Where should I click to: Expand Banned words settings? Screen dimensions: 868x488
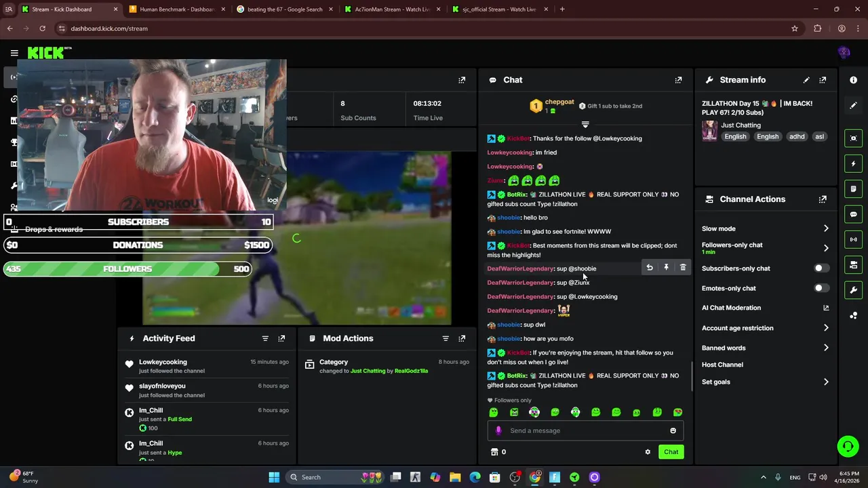click(x=826, y=348)
